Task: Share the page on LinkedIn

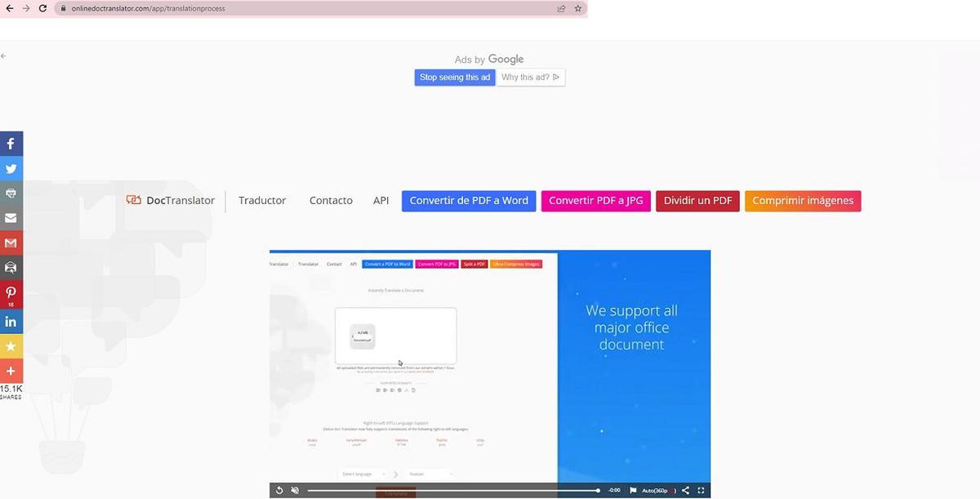Action: 11,321
